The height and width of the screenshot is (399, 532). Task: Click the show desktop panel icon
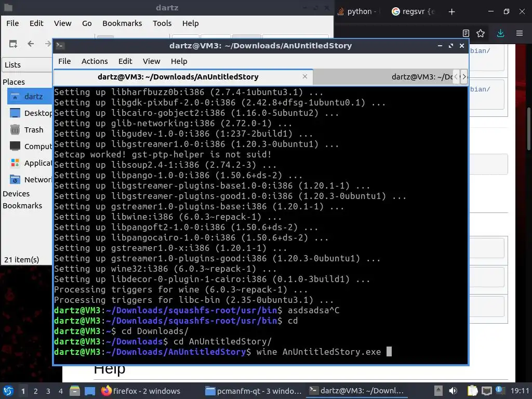pyautogui.click(x=89, y=391)
